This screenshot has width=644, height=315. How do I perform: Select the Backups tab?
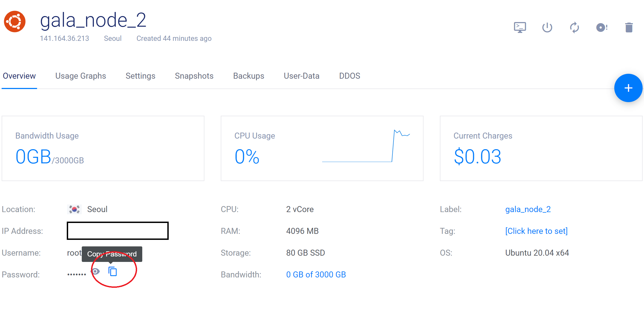[x=249, y=76]
